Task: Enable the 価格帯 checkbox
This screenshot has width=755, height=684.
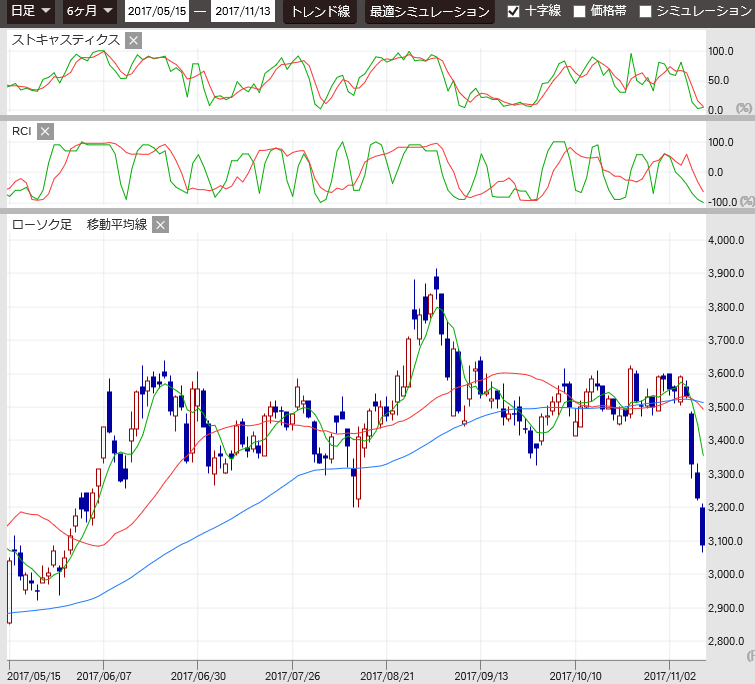Action: tap(579, 12)
